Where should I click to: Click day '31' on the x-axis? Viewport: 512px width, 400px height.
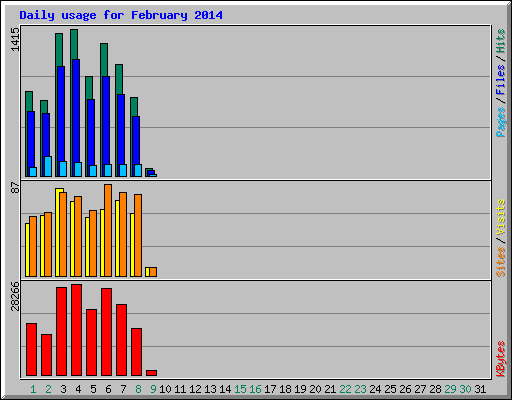click(x=480, y=389)
